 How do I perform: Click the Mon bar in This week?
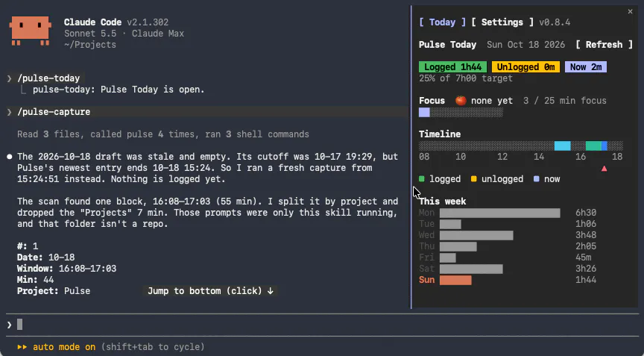point(500,213)
